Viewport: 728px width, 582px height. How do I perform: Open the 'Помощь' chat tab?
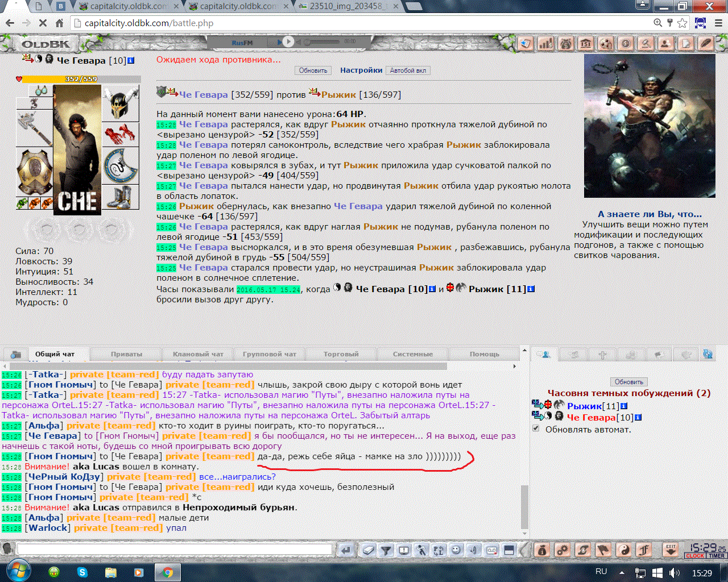(485, 354)
